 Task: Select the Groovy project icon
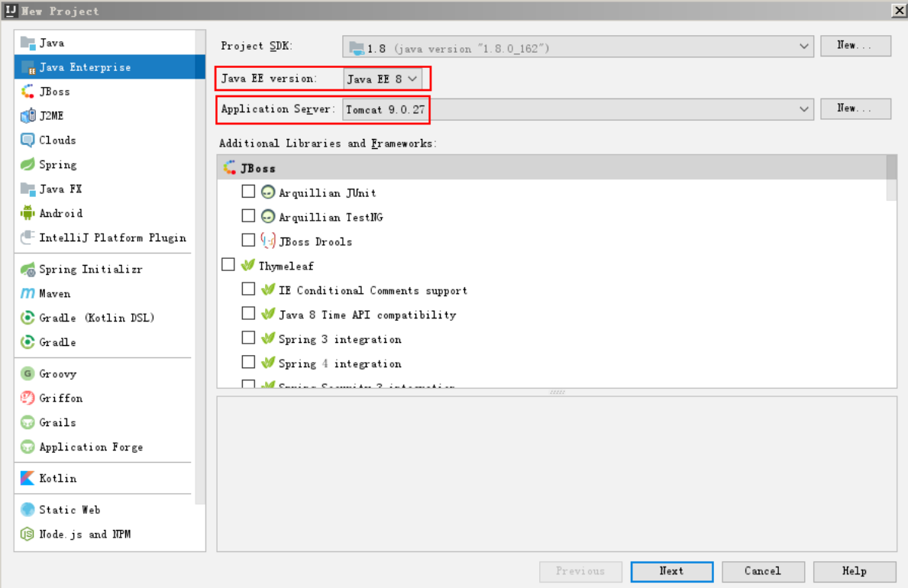coord(27,373)
